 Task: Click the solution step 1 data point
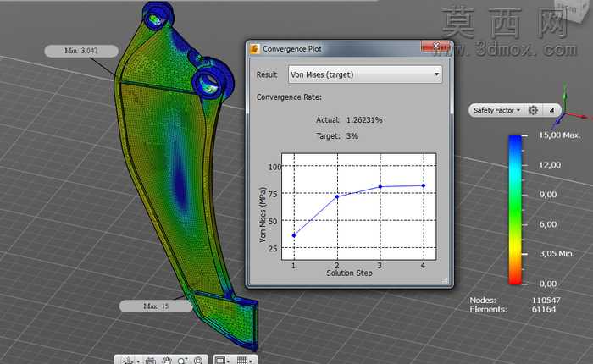(294, 236)
